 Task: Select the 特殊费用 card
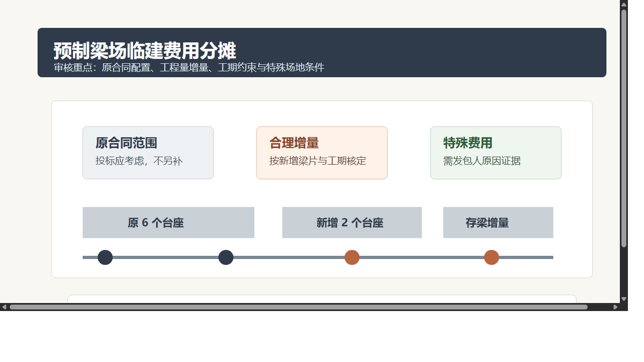coord(496,153)
